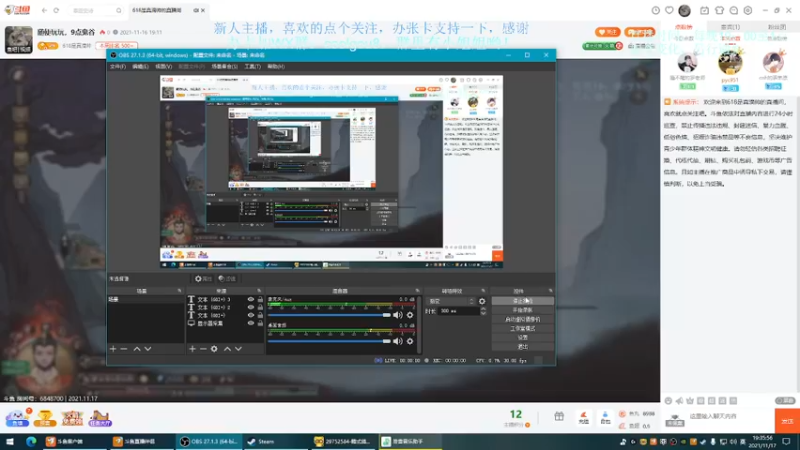Click the chat message input field
The width and height of the screenshot is (800, 450).
(x=728, y=417)
